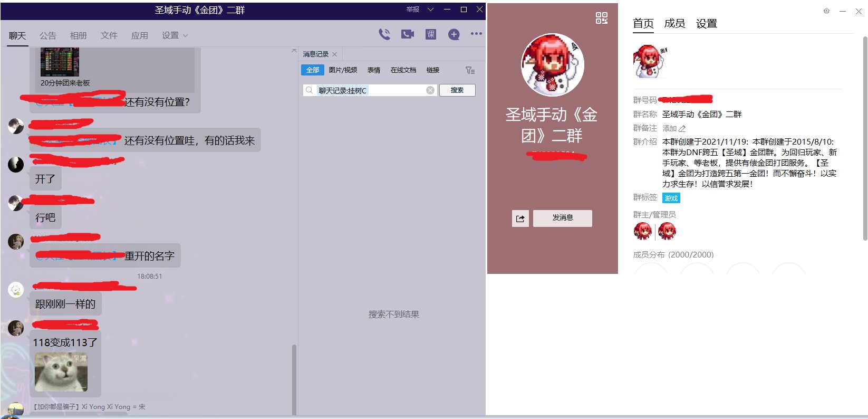Click the message ending 重开的名字
The height and width of the screenshot is (419, 868).
click(105, 256)
